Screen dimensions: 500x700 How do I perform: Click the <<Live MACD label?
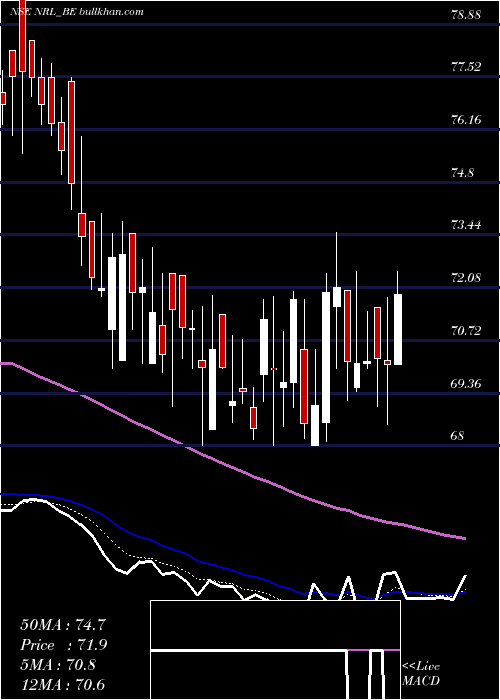(421, 673)
